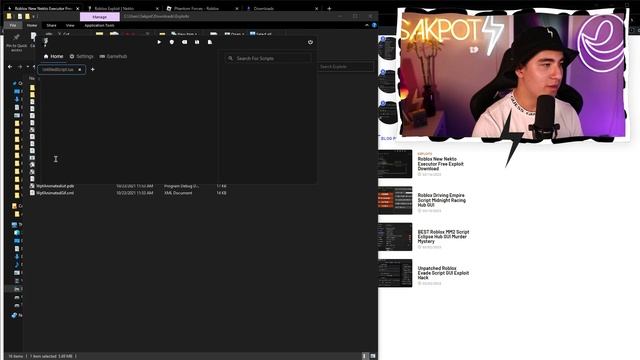Screen dimensions: 640x360
Task: Focus the Search For Scripts field
Action: (x=268, y=58)
